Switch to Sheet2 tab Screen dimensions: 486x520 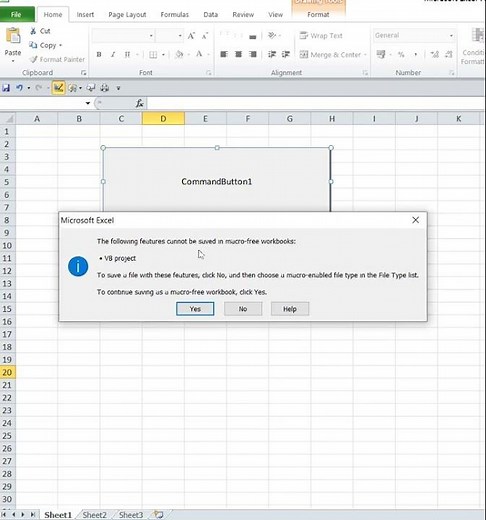point(94,515)
